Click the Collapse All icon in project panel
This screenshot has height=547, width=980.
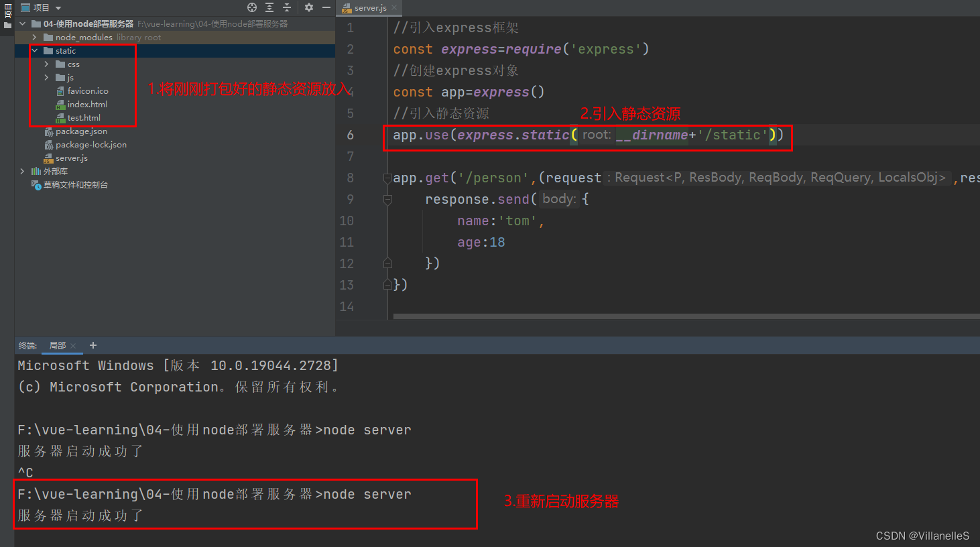click(287, 7)
